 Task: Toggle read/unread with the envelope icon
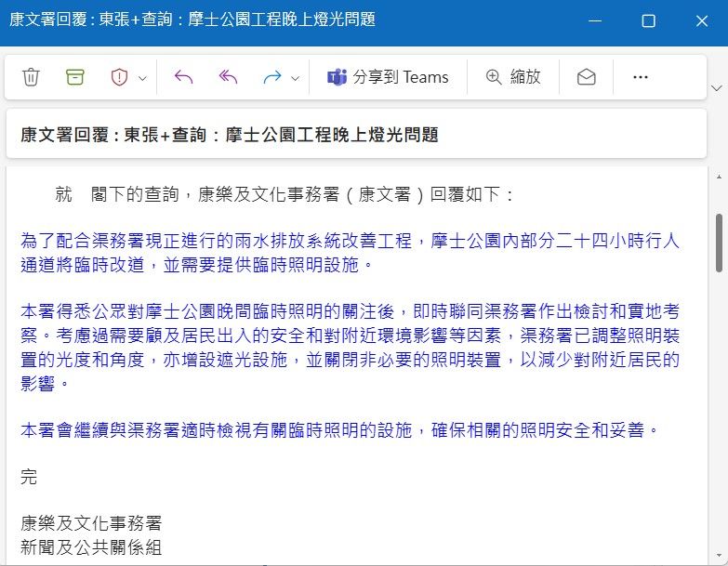[586, 77]
